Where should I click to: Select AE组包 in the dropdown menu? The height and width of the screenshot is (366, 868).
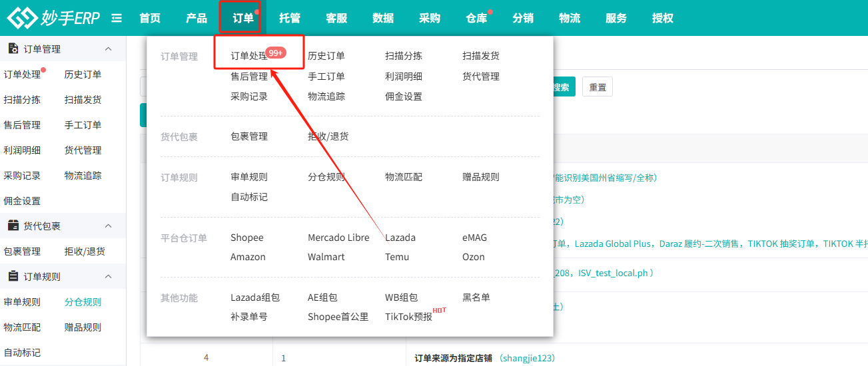pos(322,297)
